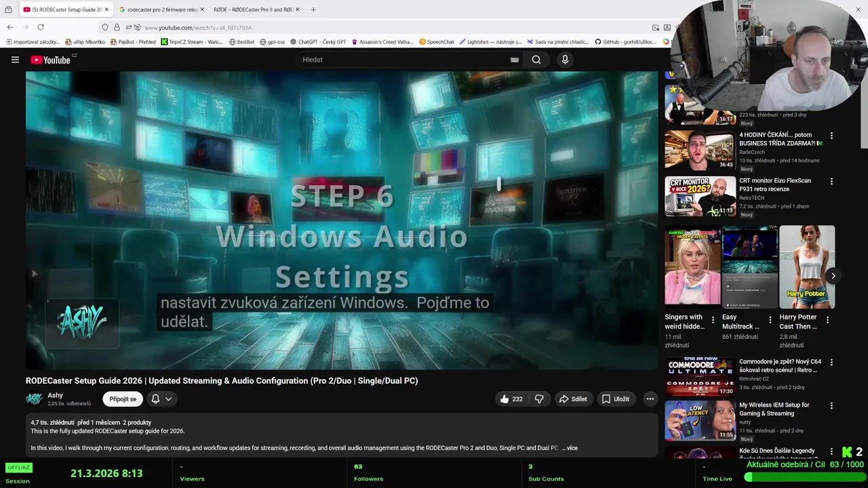Open ChatGPT - Český GPT bookmark
Image resolution: width=868 pixels, height=488 pixels.
point(318,42)
